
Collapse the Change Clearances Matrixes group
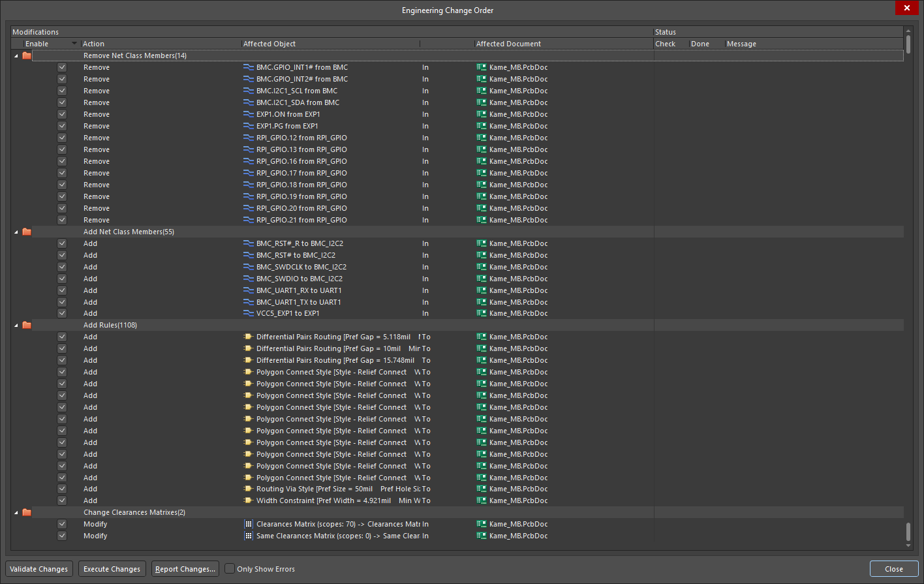16,512
